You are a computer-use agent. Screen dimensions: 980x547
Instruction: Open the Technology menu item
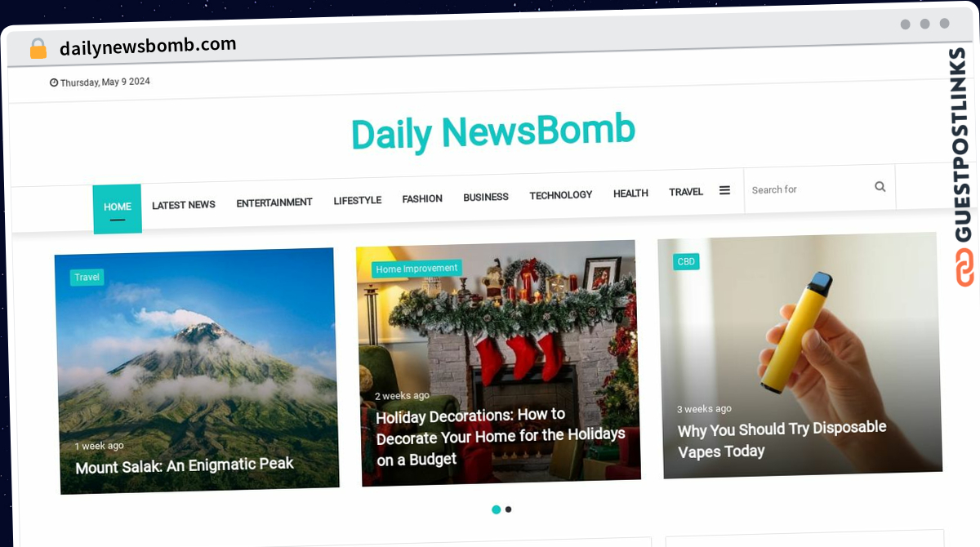[561, 195]
